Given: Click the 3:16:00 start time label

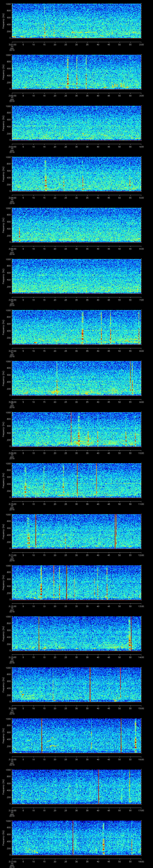Looking at the screenshot, I should click(x=12, y=811).
